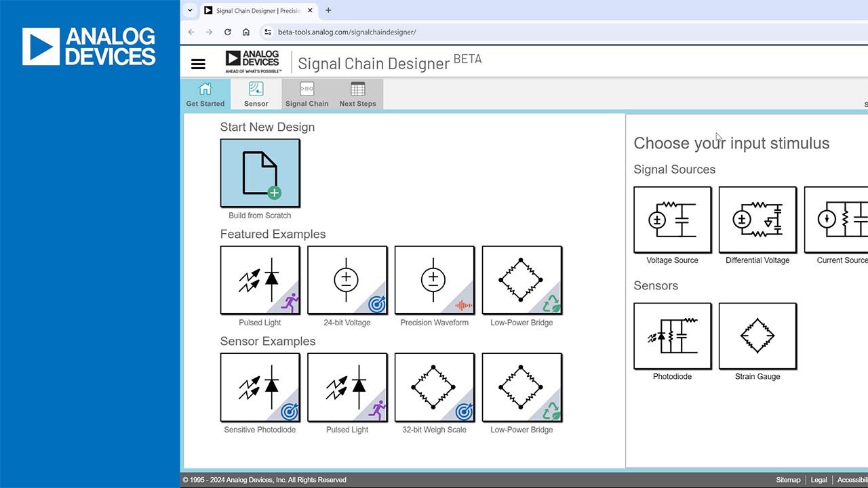The height and width of the screenshot is (488, 868).
Task: Click the browser back arrow
Action: click(x=191, y=32)
